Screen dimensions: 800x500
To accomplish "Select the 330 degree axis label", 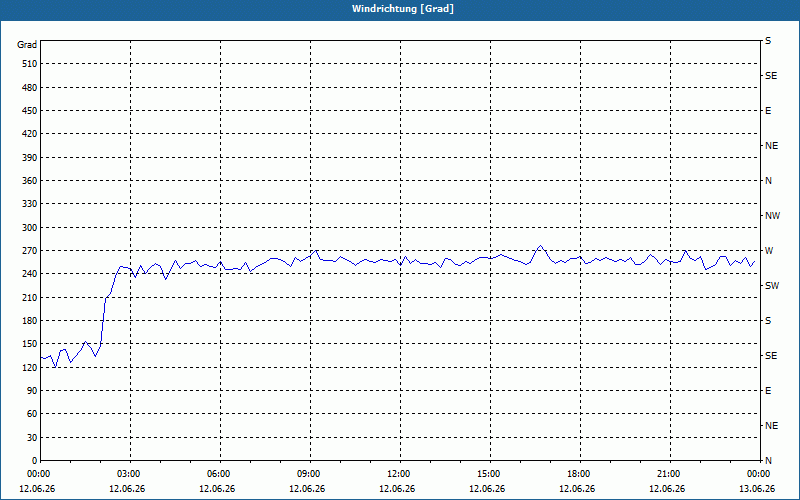I will coord(30,204).
